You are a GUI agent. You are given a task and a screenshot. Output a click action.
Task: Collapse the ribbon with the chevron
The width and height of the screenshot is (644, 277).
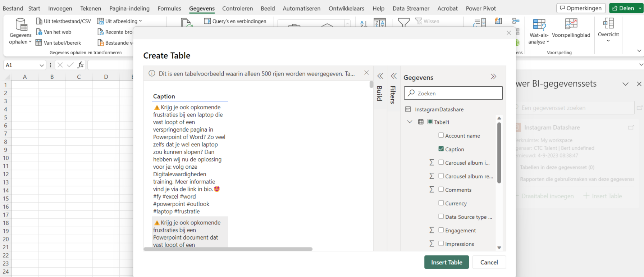coord(639,51)
